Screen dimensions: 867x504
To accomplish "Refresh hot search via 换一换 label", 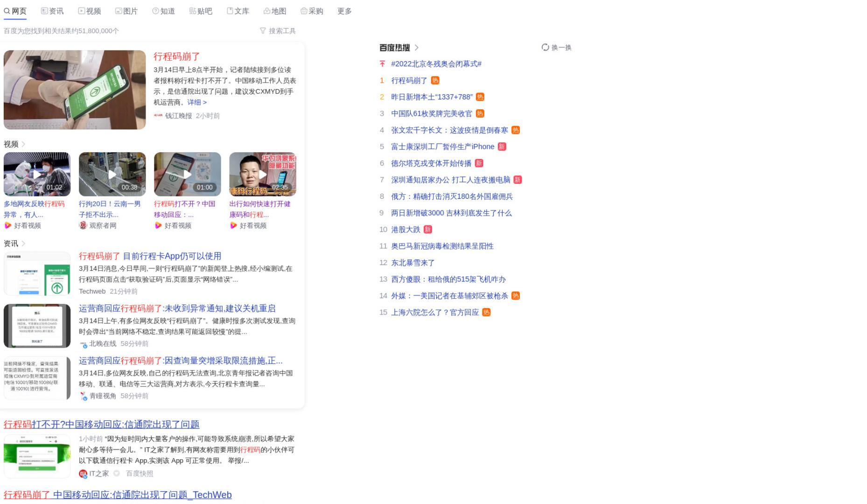I will coord(561,48).
